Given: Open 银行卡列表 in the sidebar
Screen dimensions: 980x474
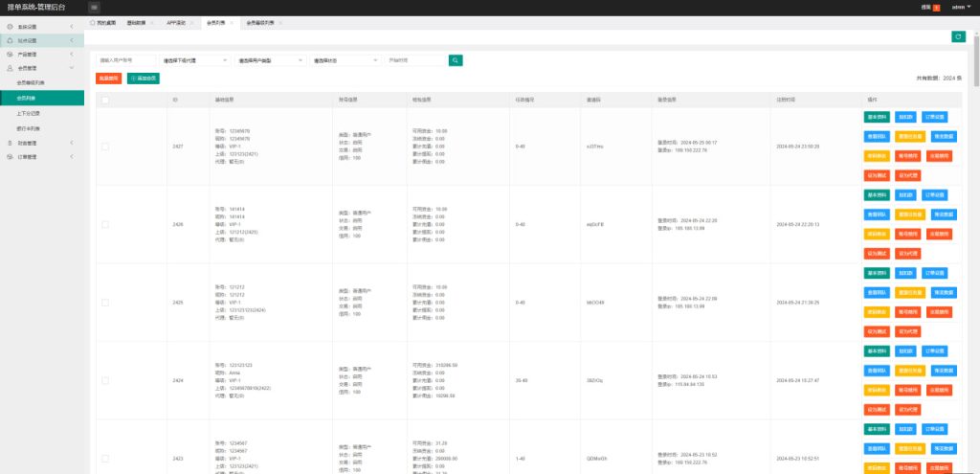Looking at the screenshot, I should tap(28, 129).
